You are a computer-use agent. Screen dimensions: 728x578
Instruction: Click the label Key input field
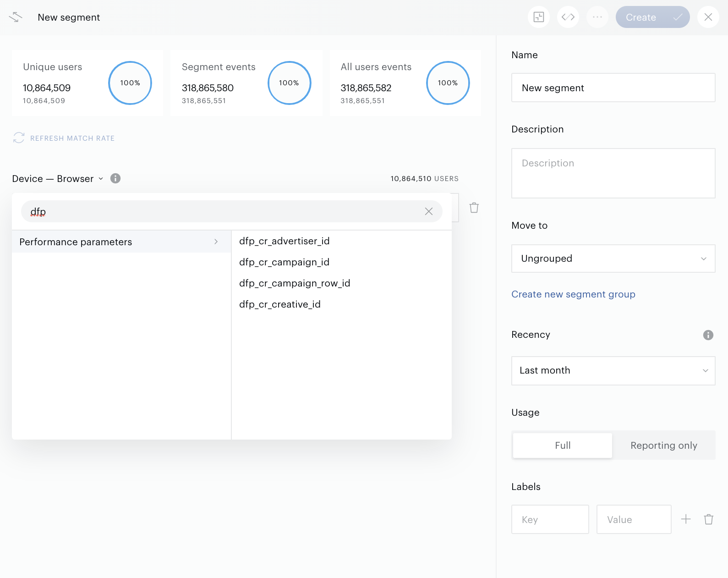[550, 519]
